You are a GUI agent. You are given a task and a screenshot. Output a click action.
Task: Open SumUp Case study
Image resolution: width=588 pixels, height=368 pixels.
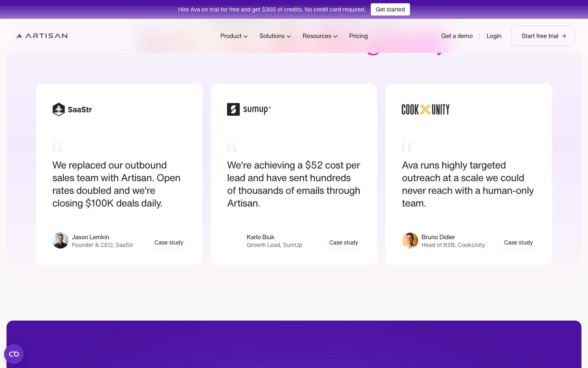click(x=344, y=242)
